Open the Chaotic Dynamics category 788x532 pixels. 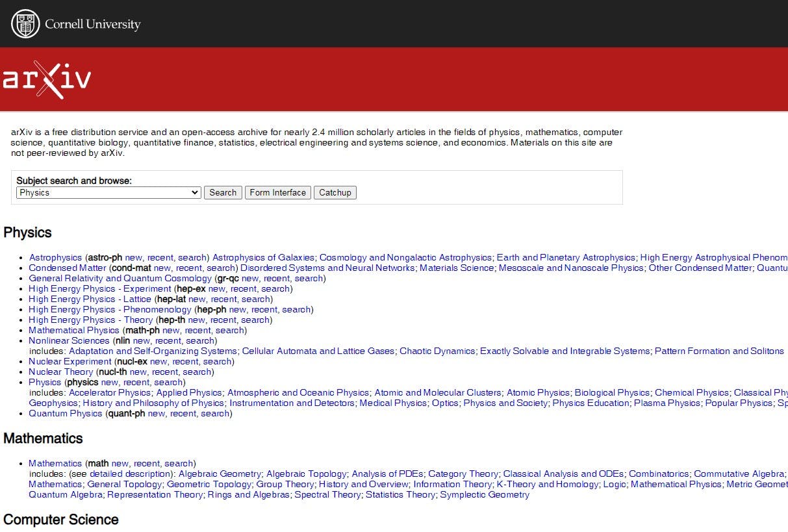click(x=437, y=351)
